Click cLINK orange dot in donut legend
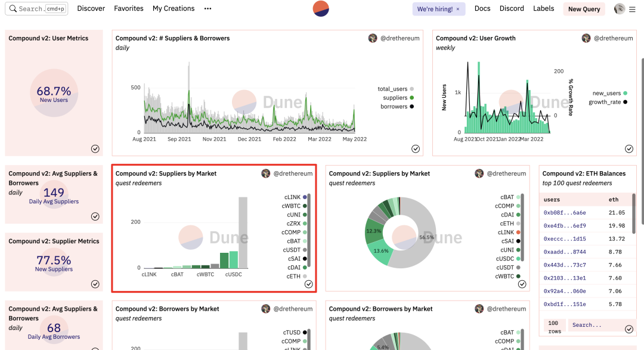Viewport: 644px width, 350px height. [x=518, y=233]
